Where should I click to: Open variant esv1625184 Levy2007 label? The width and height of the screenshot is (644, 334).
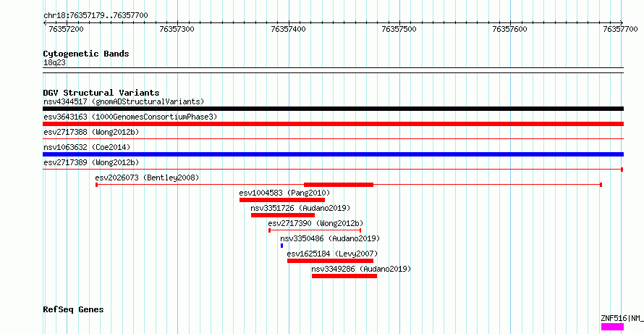pos(332,254)
